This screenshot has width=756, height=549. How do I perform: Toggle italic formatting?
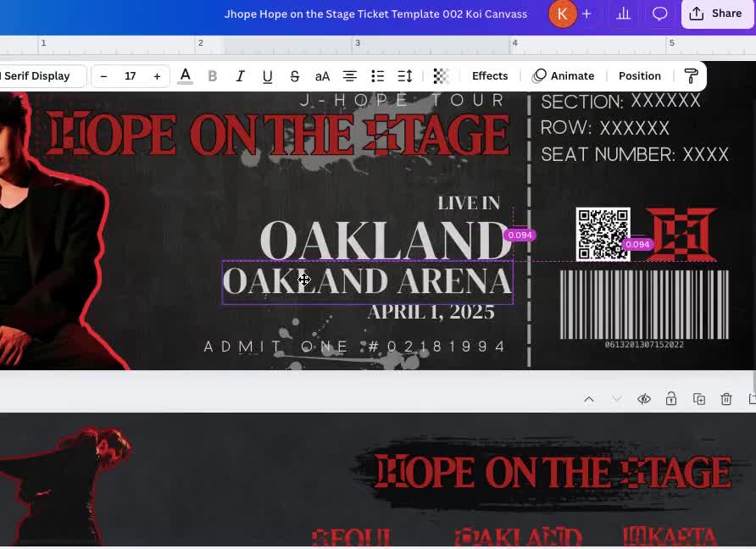tap(240, 76)
